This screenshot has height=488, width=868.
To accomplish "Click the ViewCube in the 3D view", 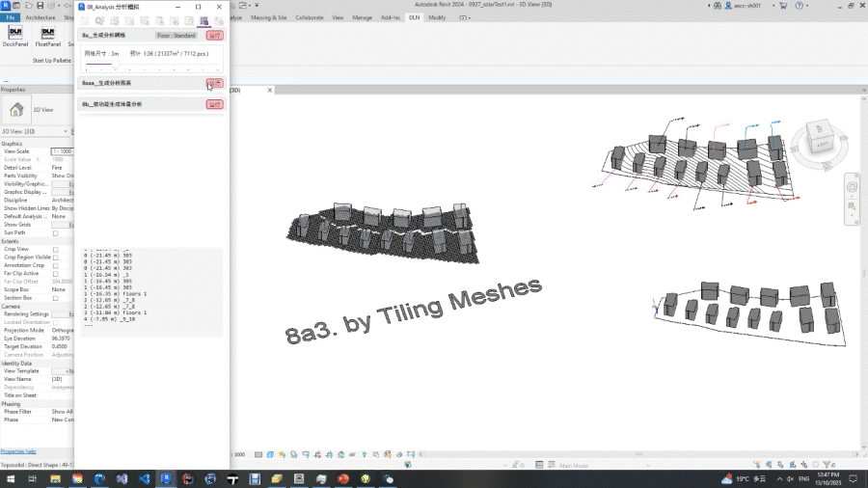I will (820, 139).
